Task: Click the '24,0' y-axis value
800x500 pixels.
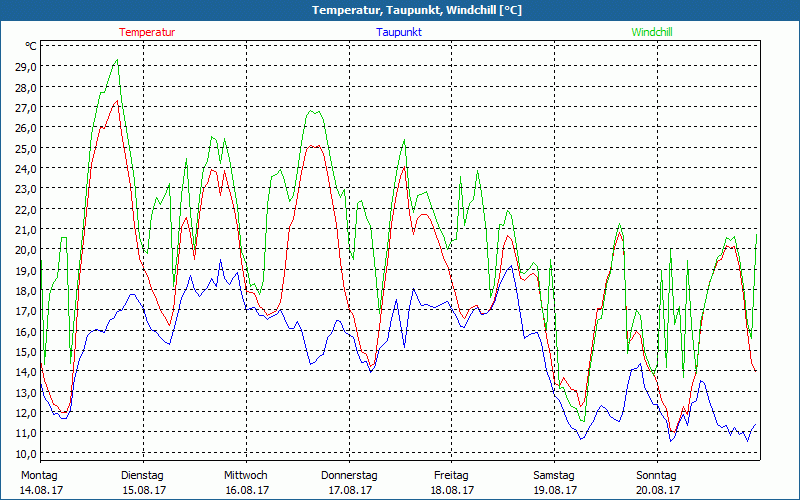Action: [x=26, y=168]
